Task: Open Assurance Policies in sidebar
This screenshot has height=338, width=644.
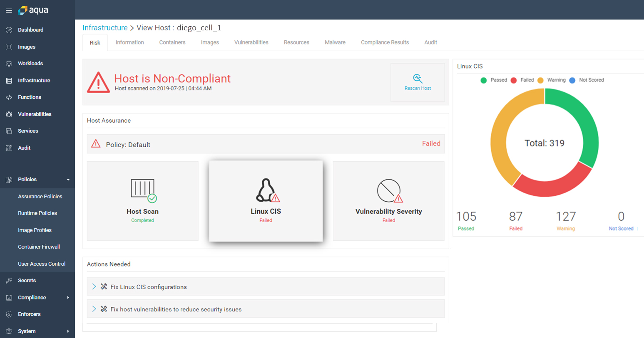Action: point(40,197)
